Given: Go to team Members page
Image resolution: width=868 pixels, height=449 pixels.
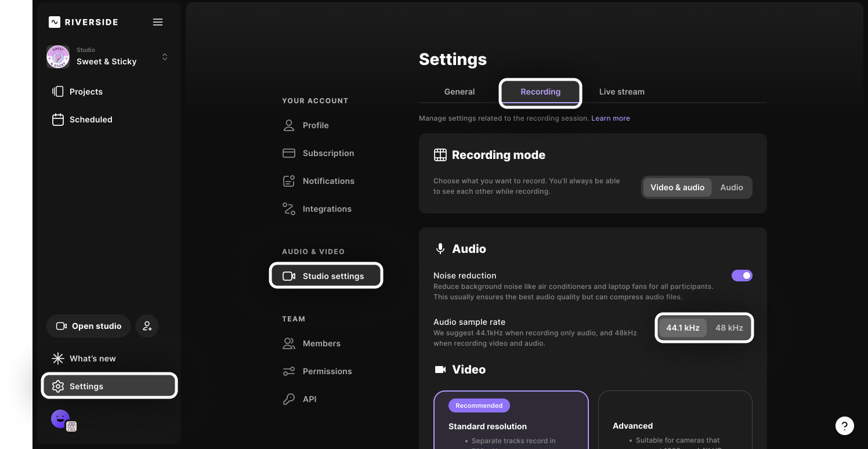Looking at the screenshot, I should point(321,343).
